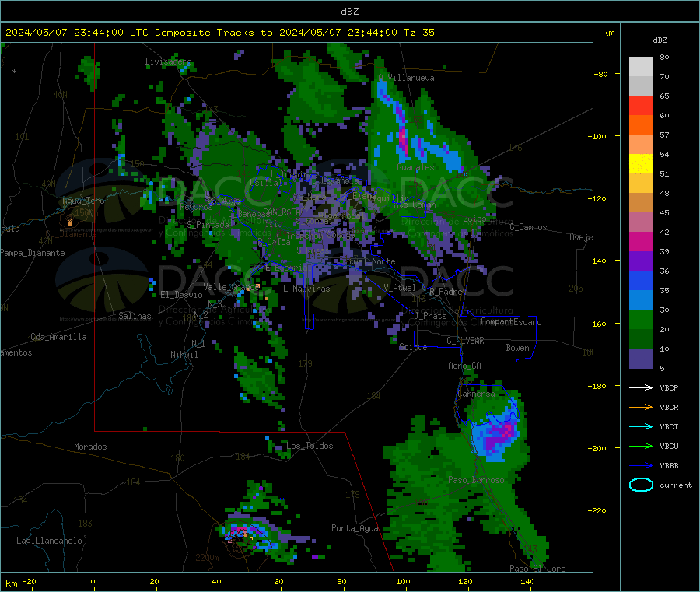Viewport: 700px width, 592px height.
Task: Click the Guadales place label
Action: coord(415,167)
